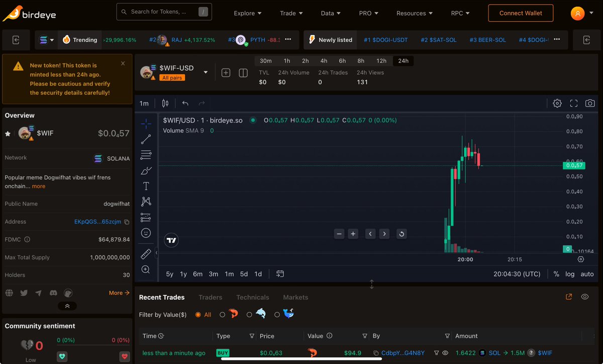Select the 5d chart range
Viewport: 603px width, 364px height.
[244, 274]
